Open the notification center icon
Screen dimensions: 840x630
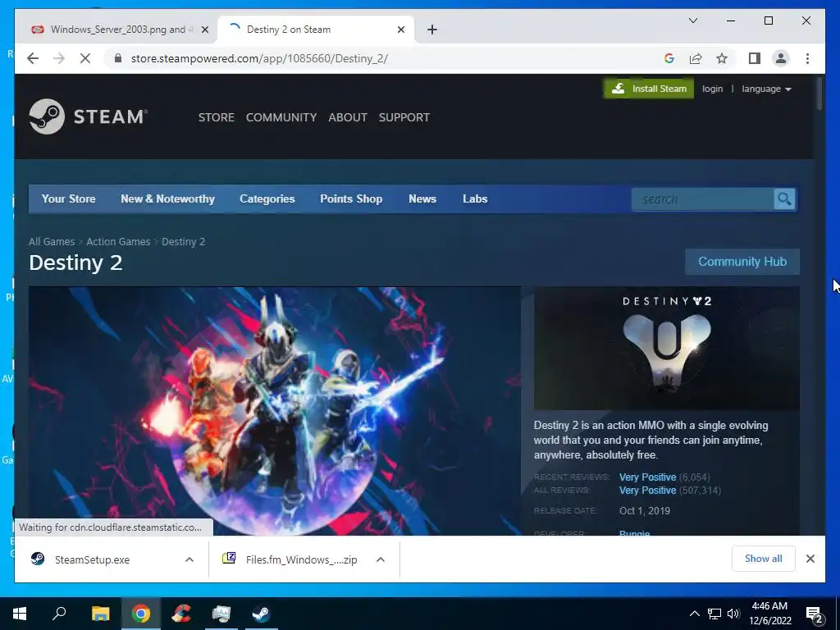(x=815, y=614)
